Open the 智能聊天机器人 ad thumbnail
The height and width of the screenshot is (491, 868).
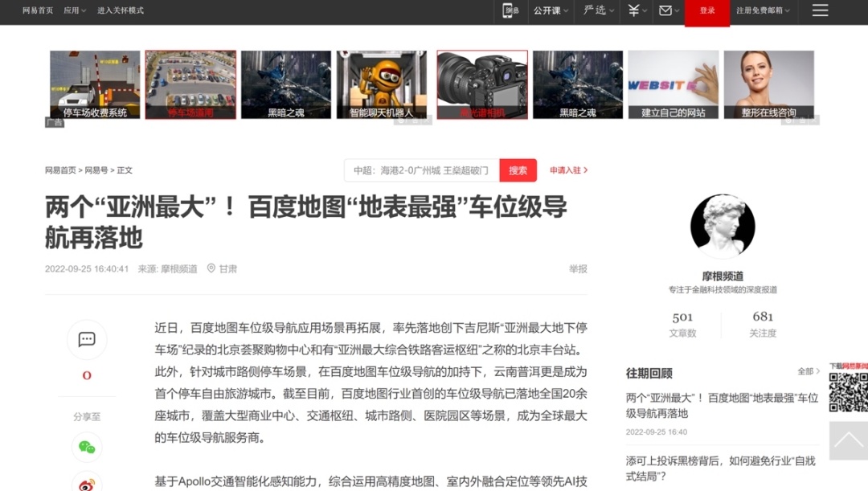pos(382,84)
